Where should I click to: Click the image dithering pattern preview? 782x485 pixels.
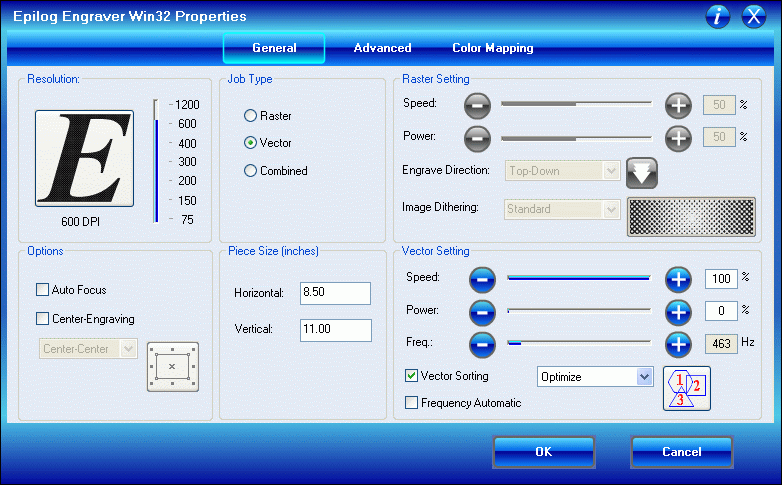coord(691,217)
